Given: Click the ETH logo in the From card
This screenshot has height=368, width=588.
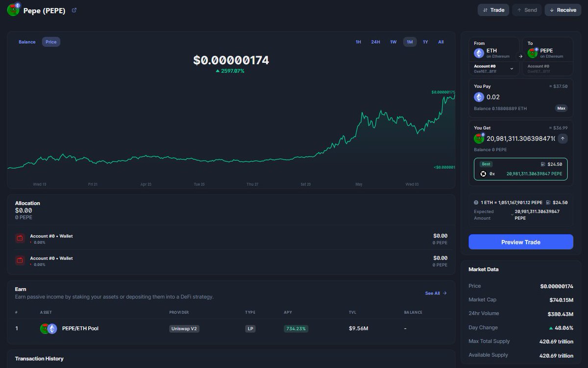Looking at the screenshot, I should (x=479, y=53).
